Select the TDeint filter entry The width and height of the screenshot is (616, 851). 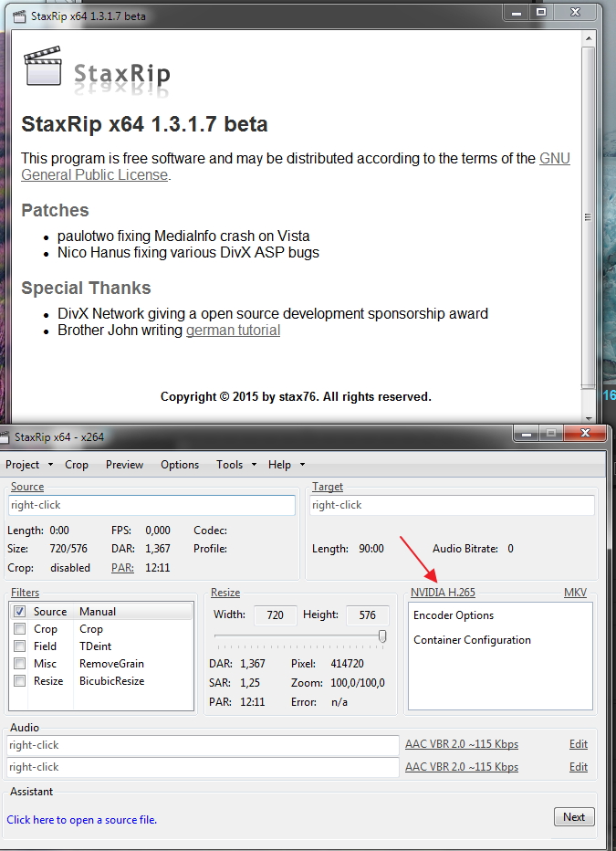(x=96, y=646)
